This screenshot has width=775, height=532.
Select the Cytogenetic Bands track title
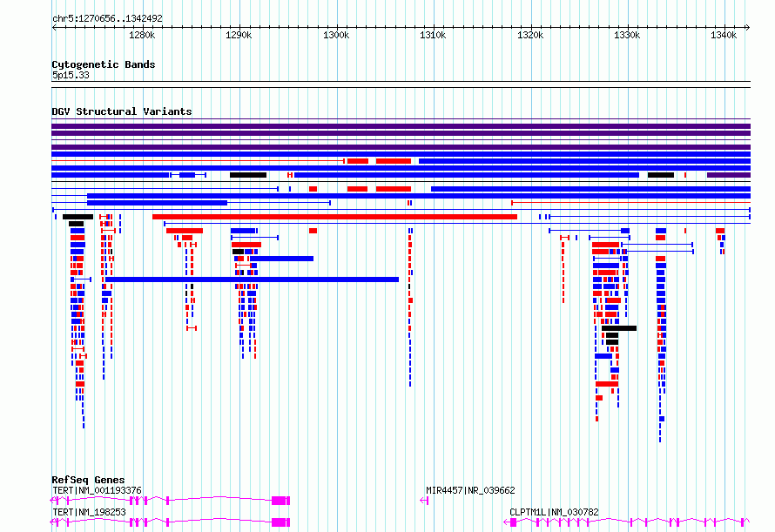[x=104, y=64]
